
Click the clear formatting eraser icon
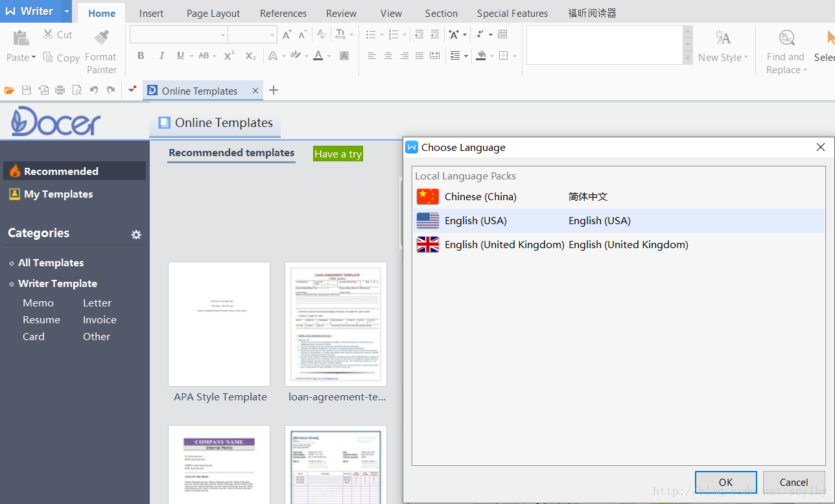[322, 34]
